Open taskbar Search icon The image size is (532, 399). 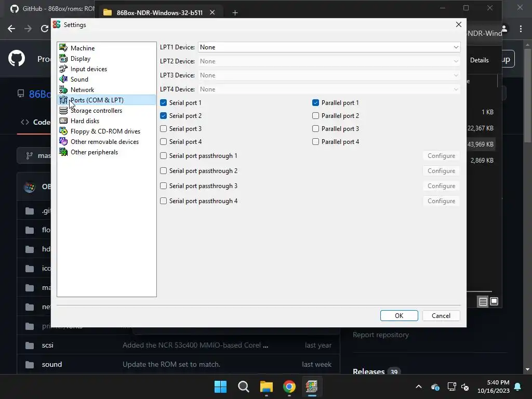coord(243,387)
